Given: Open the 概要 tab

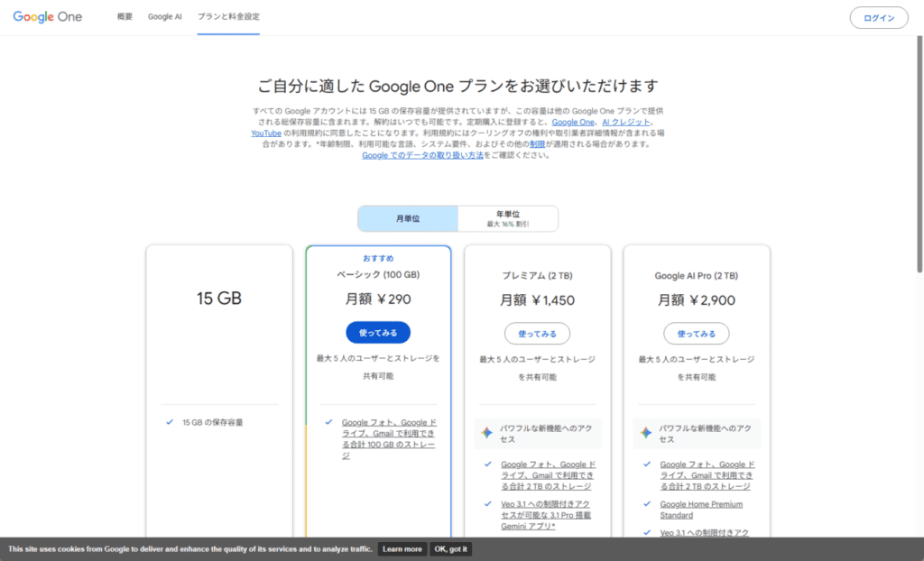Looking at the screenshot, I should click(x=125, y=17).
